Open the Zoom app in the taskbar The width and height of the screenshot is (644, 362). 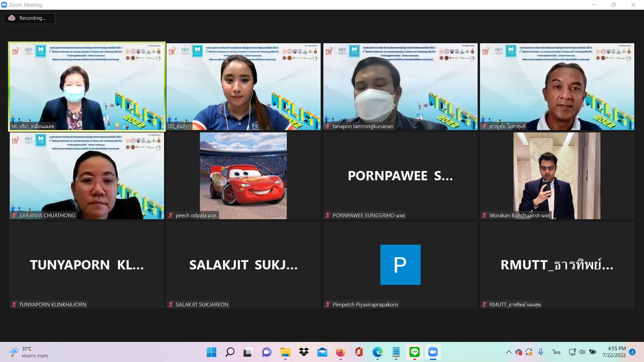[x=433, y=352]
